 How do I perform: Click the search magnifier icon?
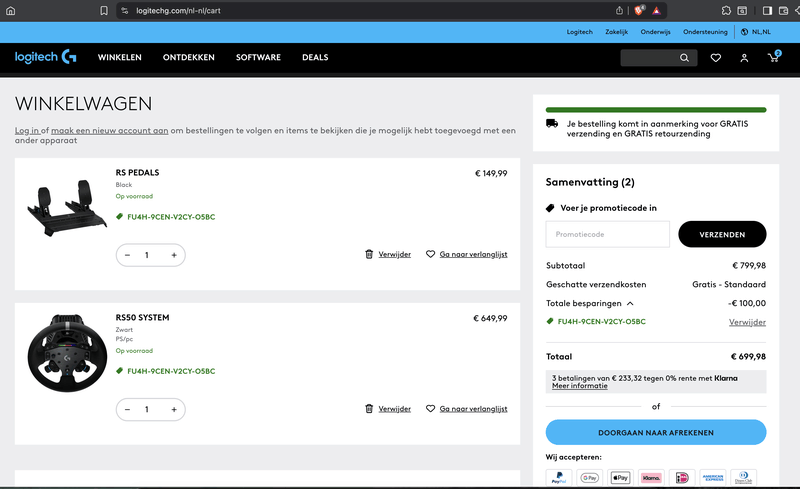[684, 58]
